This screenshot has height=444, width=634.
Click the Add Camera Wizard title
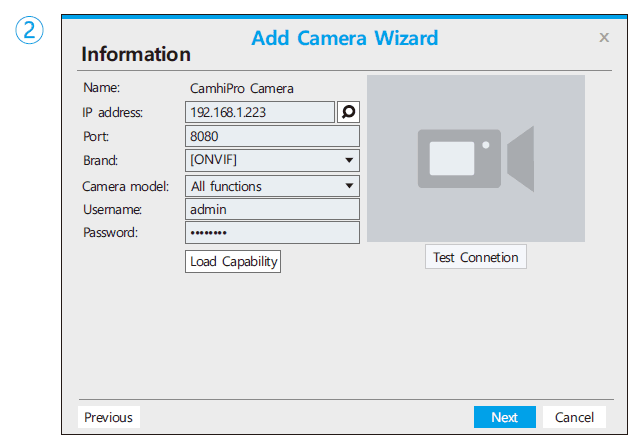coord(344,38)
